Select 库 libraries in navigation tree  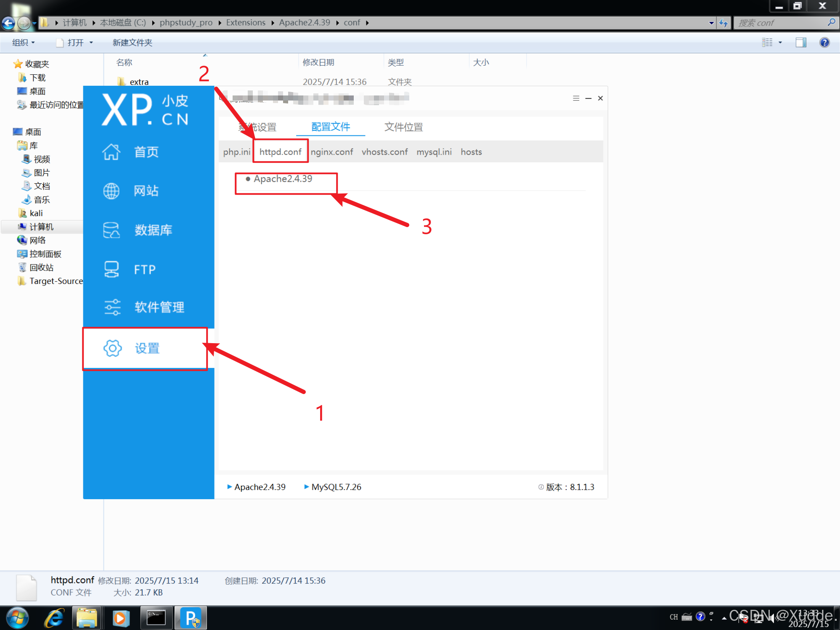pyautogui.click(x=28, y=146)
